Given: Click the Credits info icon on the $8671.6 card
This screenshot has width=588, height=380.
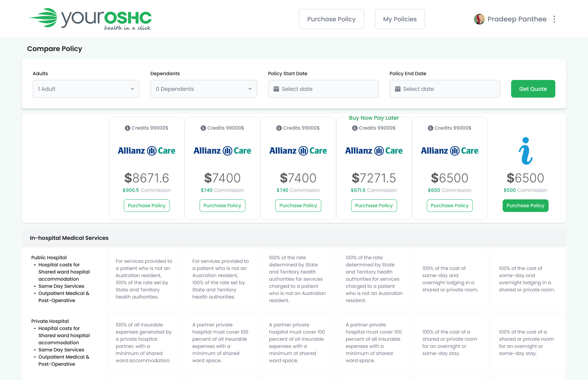Looking at the screenshot, I should (128, 128).
